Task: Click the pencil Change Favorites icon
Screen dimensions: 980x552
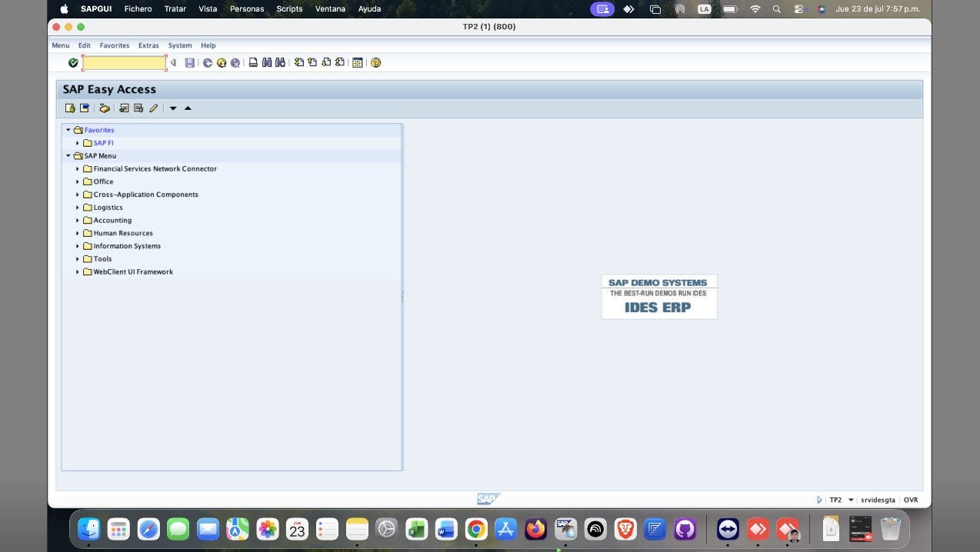Action: [153, 108]
